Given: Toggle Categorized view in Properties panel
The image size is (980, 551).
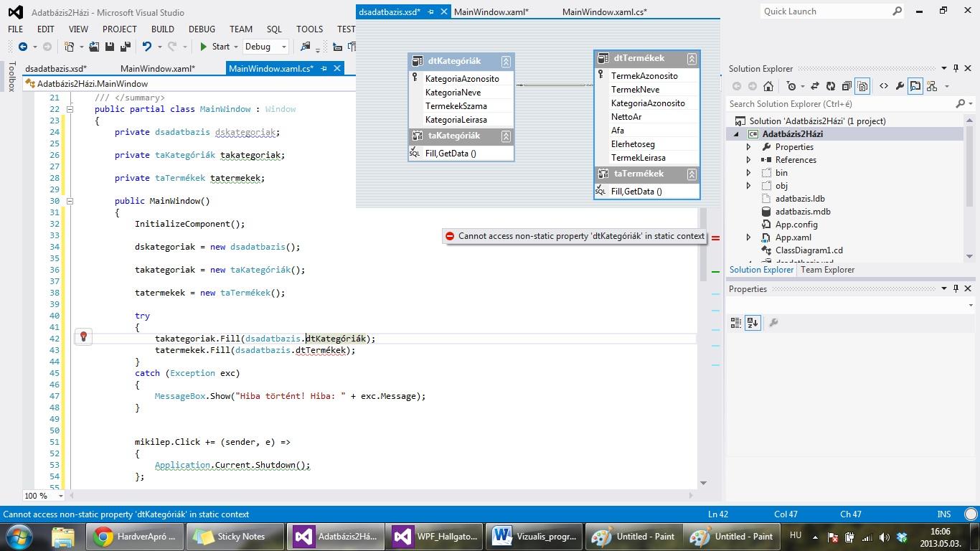Looking at the screenshot, I should [736, 323].
